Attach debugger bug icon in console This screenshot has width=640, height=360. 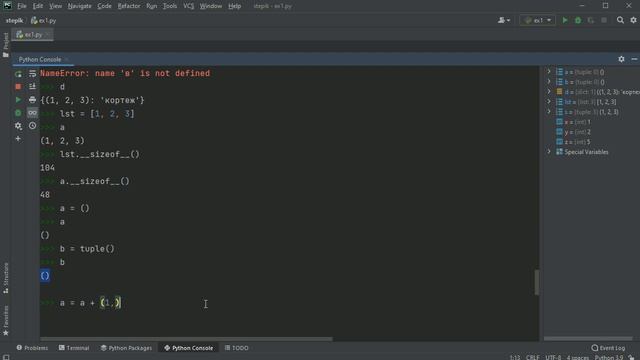[x=18, y=113]
